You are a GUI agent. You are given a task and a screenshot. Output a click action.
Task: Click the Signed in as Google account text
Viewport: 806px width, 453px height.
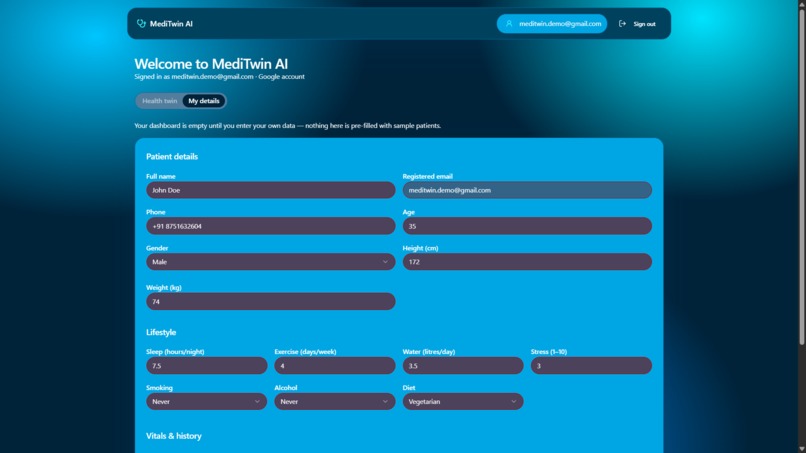coord(219,77)
